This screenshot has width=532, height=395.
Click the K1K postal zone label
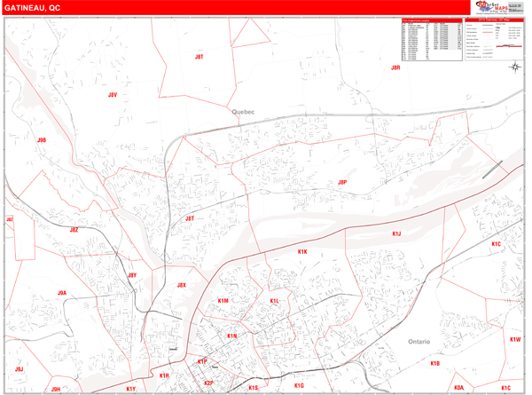pos(302,252)
